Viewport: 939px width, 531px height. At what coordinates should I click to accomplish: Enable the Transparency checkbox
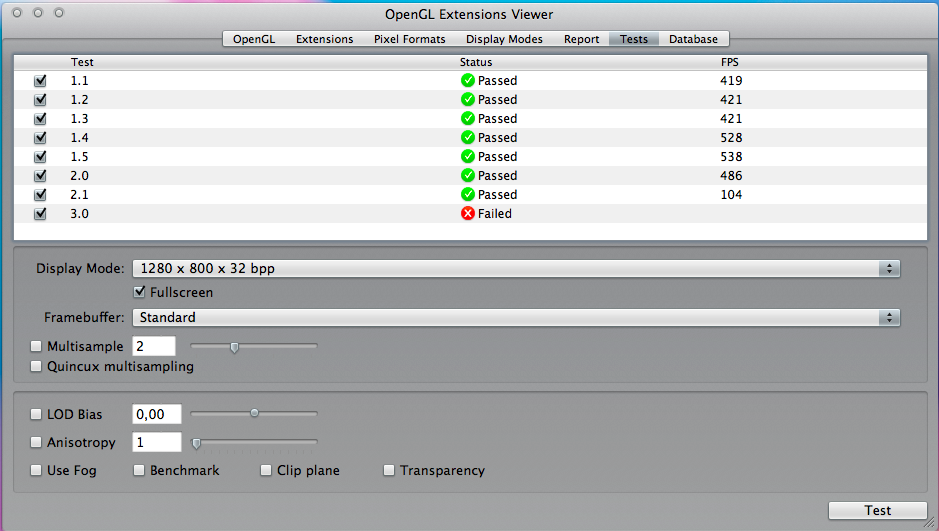click(389, 471)
